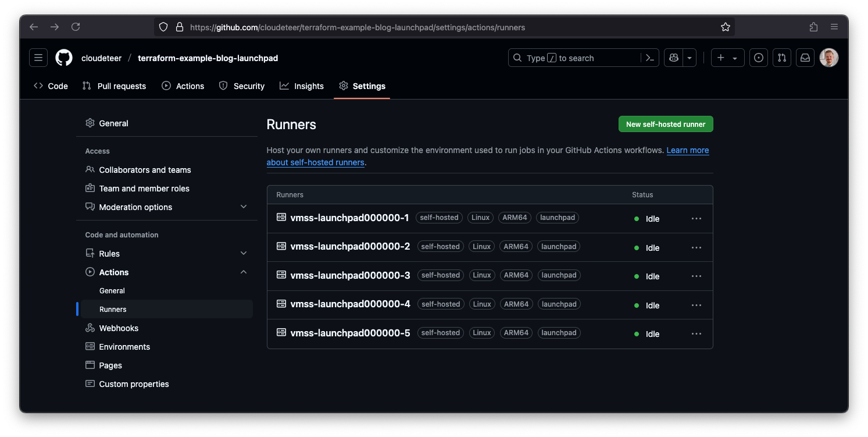Expand the Rules section chevron
868x437 pixels.
[x=244, y=253]
